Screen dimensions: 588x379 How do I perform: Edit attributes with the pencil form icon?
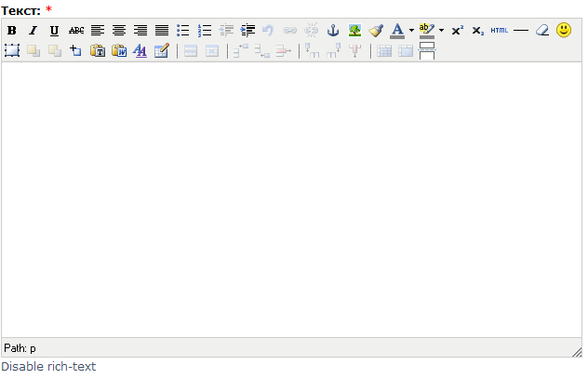point(162,50)
